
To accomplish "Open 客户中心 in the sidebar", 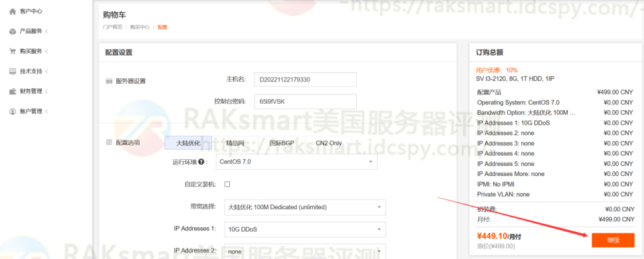I will 31,11.
